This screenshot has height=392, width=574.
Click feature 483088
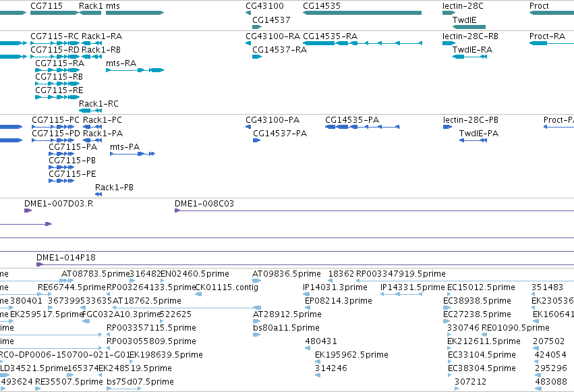coord(551,382)
